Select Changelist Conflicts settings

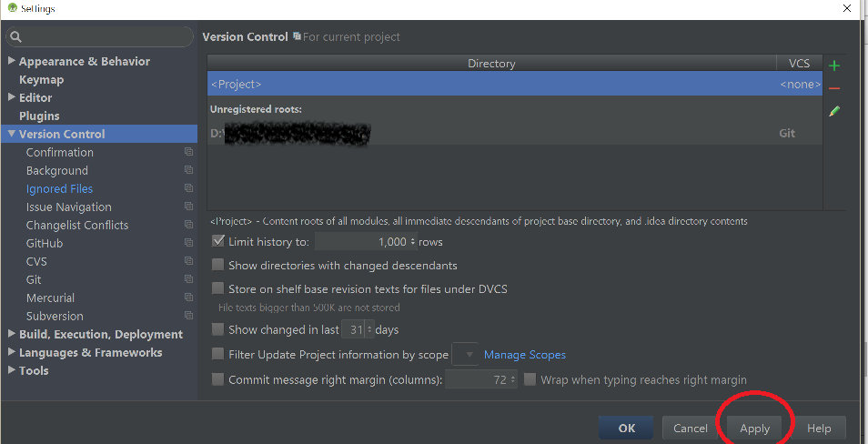(x=77, y=226)
